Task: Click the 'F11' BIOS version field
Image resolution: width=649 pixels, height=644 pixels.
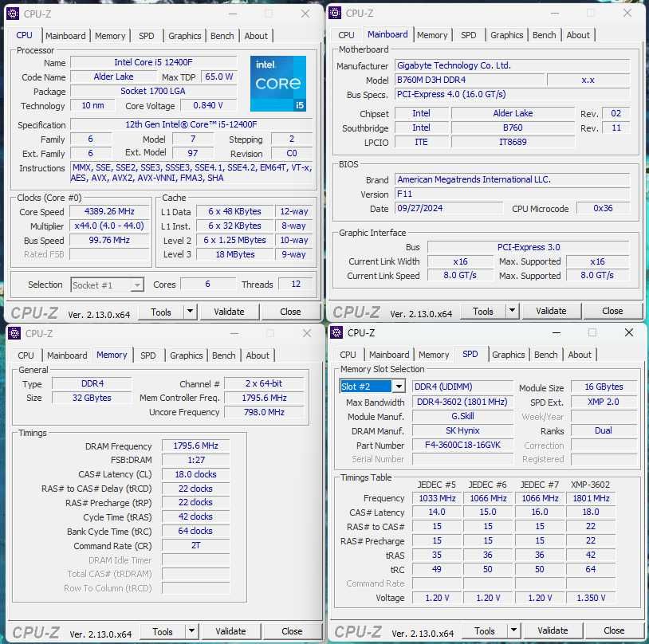Action: [x=513, y=194]
